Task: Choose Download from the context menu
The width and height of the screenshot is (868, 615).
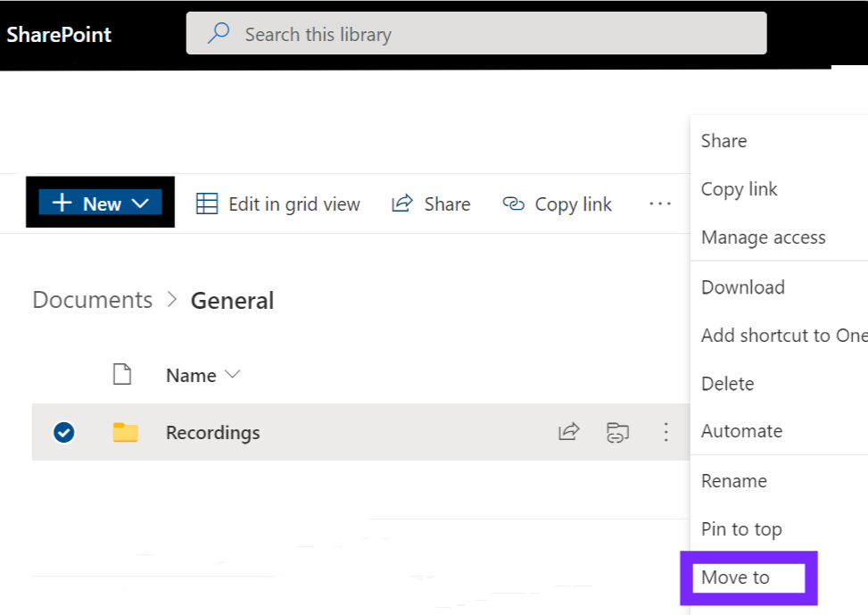Action: pos(742,287)
